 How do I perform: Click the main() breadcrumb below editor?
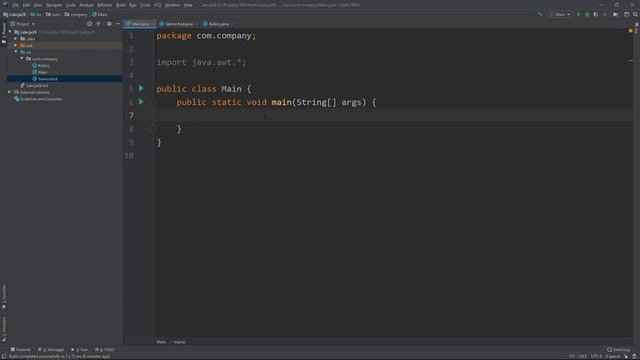[x=179, y=342]
